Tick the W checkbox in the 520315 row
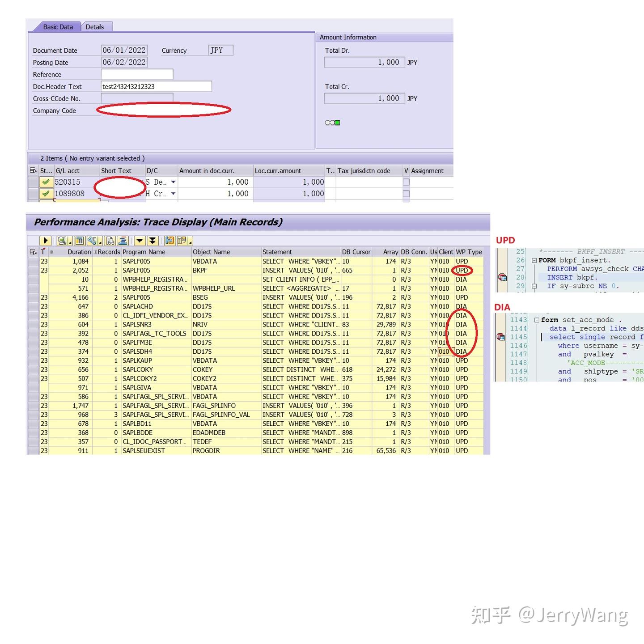This screenshot has width=644, height=644. (406, 182)
